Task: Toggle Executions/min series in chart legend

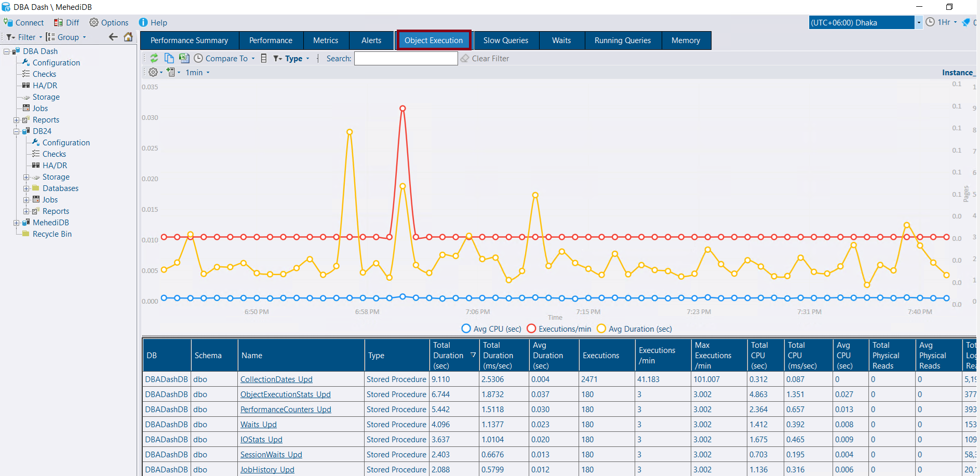Action: pos(559,329)
